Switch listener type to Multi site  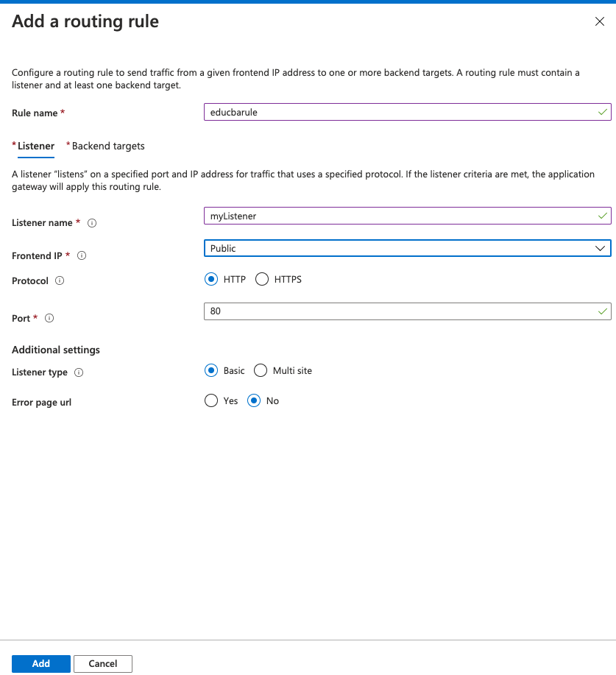(x=261, y=370)
